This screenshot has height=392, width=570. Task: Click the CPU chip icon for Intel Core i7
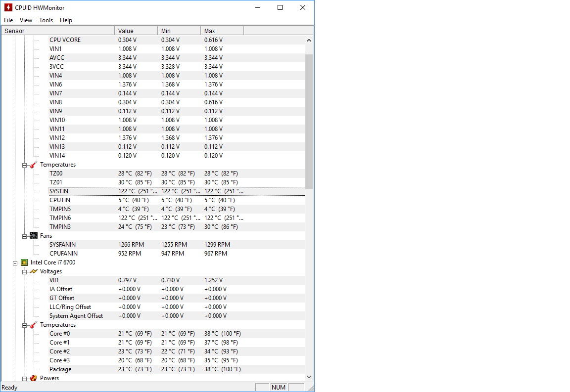click(24, 262)
